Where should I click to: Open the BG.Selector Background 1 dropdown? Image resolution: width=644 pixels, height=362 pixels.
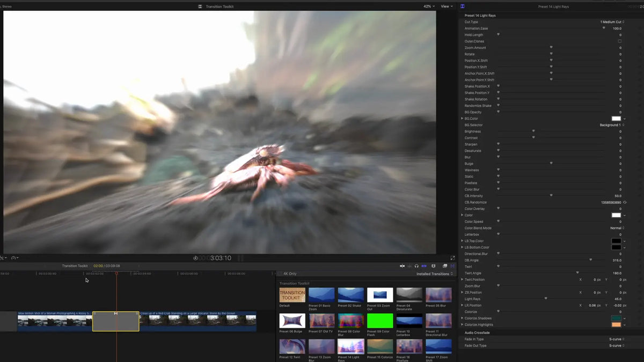pos(612,125)
